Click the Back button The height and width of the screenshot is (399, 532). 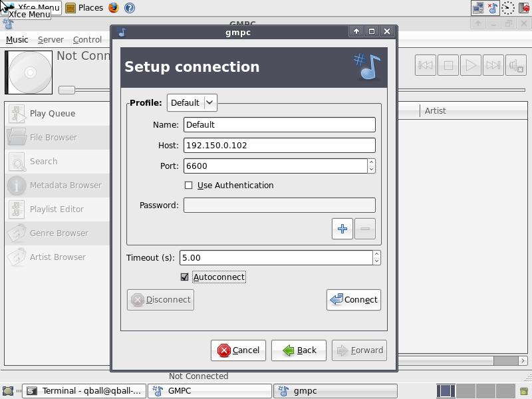tap(299, 350)
